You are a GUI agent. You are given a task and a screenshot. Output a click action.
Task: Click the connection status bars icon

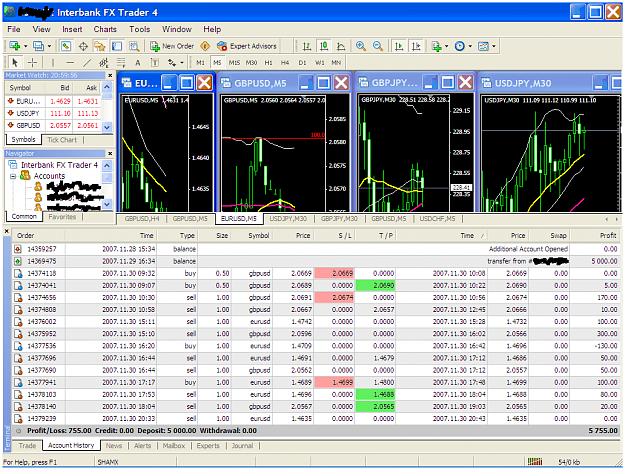point(535,462)
